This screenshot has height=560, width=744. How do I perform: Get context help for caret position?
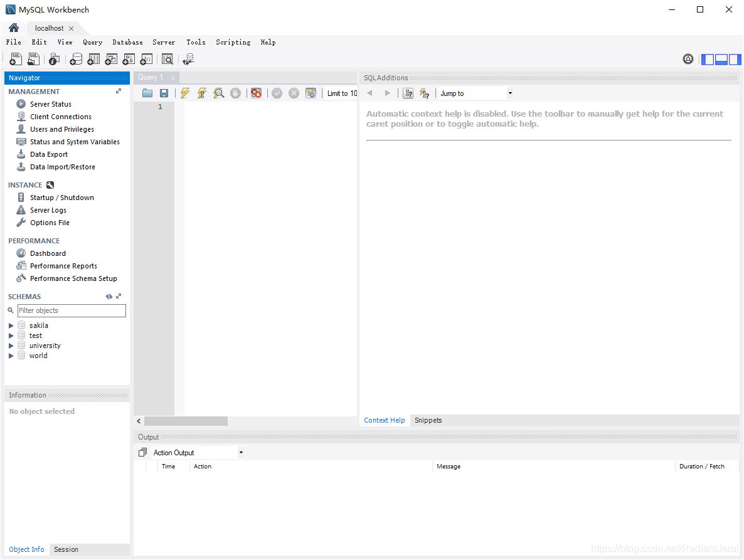408,93
